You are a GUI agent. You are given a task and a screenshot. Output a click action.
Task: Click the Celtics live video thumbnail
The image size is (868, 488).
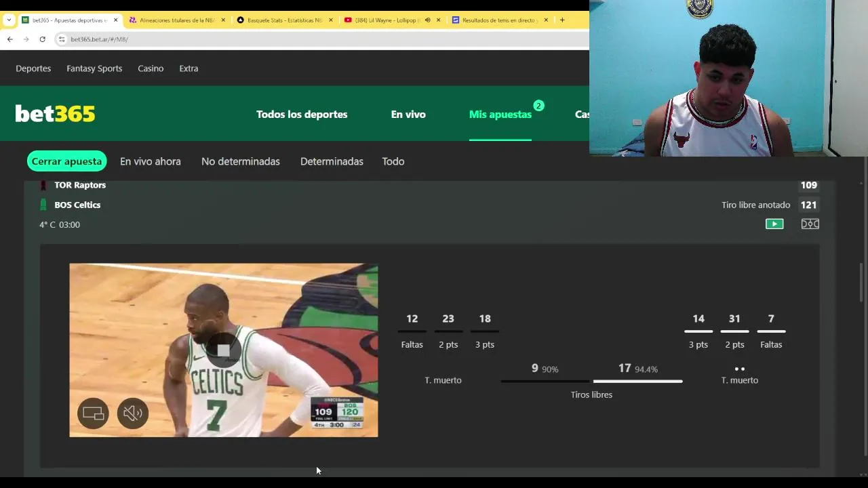coord(224,350)
